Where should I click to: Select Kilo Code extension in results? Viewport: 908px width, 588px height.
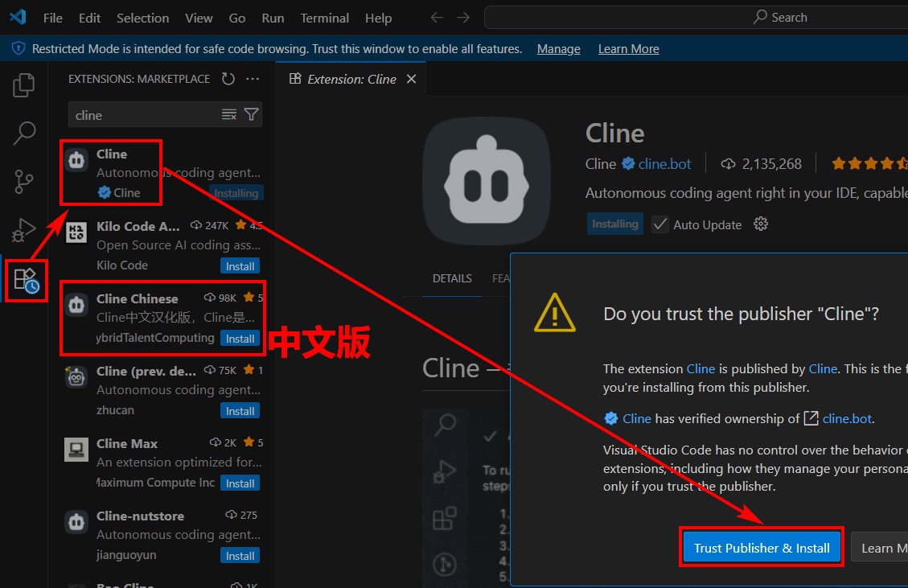pos(162,245)
